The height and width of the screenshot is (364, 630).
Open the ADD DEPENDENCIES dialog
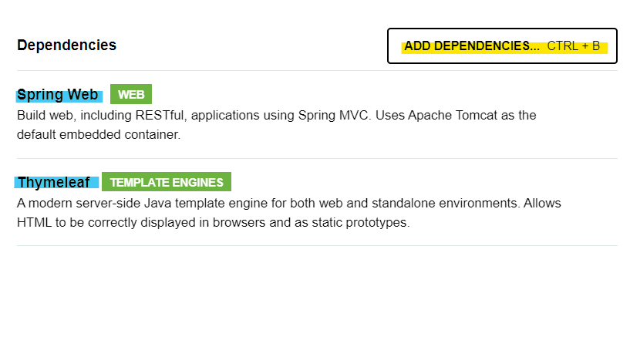(x=502, y=45)
